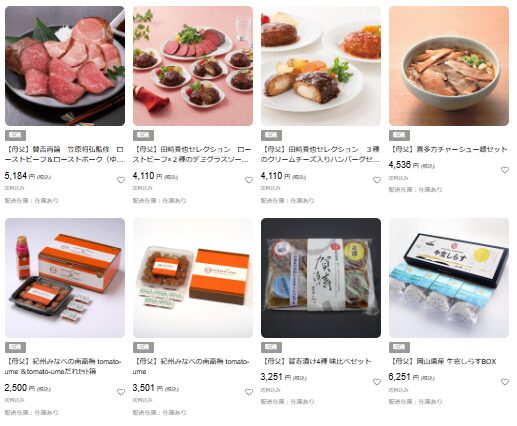The width and height of the screenshot is (517, 426).
Task: Open roast beef and roast pork product image
Action: [x=65, y=66]
